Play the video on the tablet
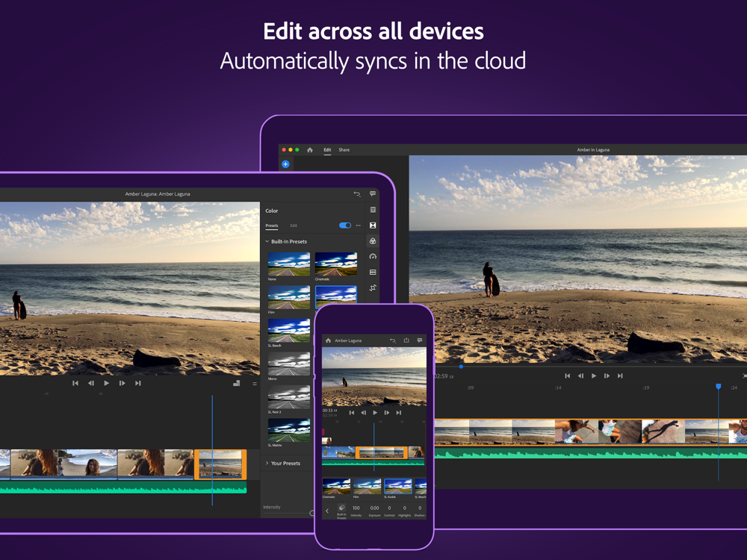Screen dimensions: 747x560 click(106, 383)
